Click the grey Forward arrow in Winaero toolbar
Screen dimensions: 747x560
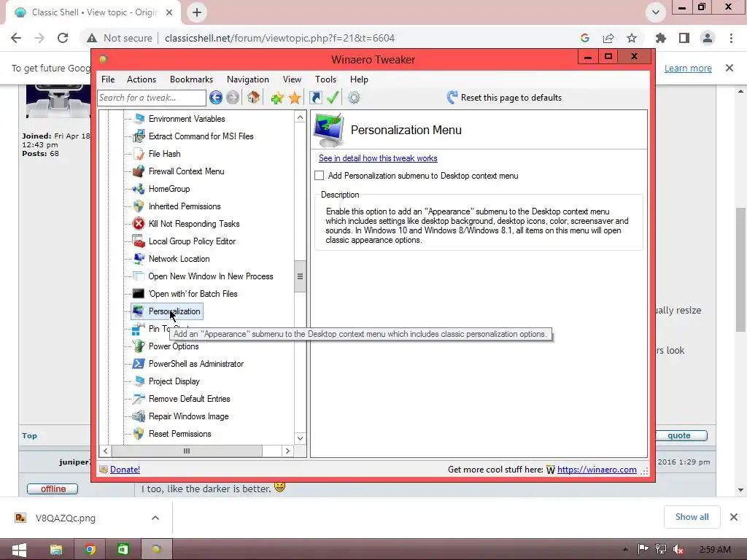[x=233, y=98]
